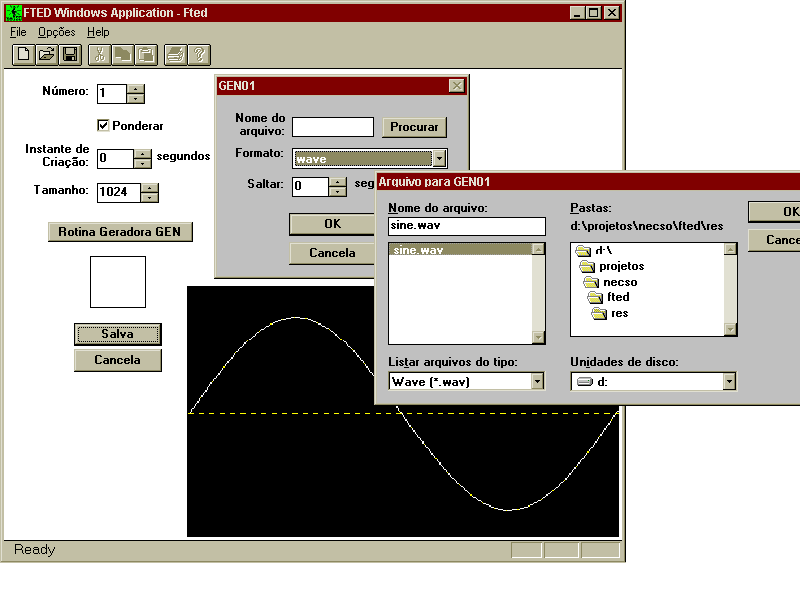The height and width of the screenshot is (600, 800).
Task: Click the New file toolbar icon
Action: pyautogui.click(x=22, y=54)
